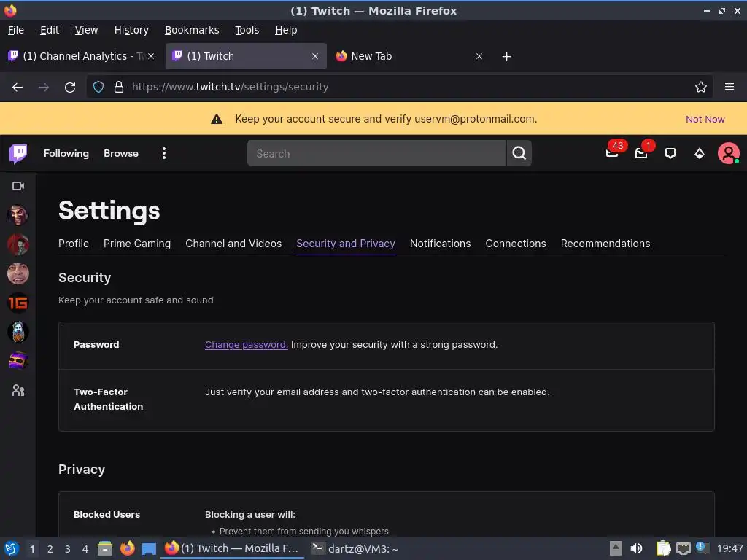Switch to the New Tab browser tab
Image resolution: width=747 pixels, height=560 pixels.
click(410, 56)
